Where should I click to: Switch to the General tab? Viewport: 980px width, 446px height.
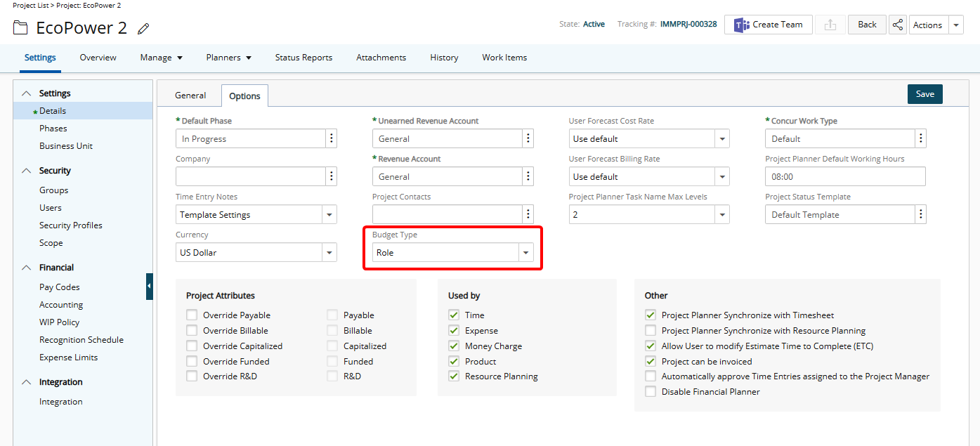(190, 96)
